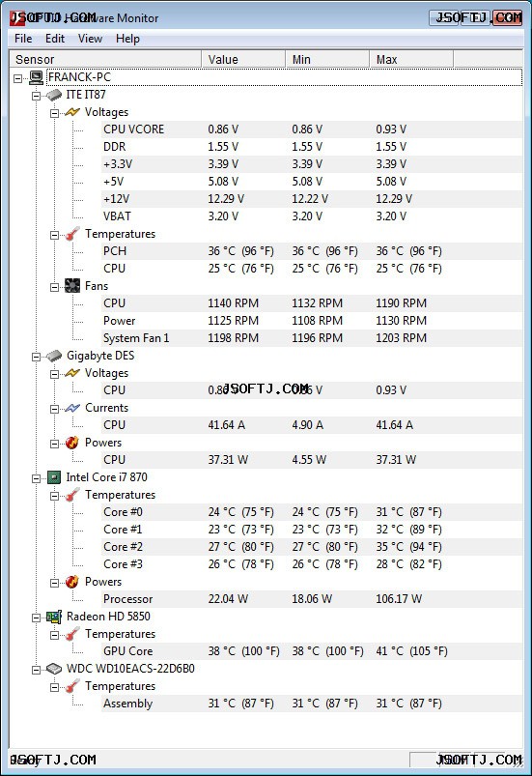Click the FRANCK-PC computer icon
Image resolution: width=532 pixels, height=776 pixels.
[36, 77]
